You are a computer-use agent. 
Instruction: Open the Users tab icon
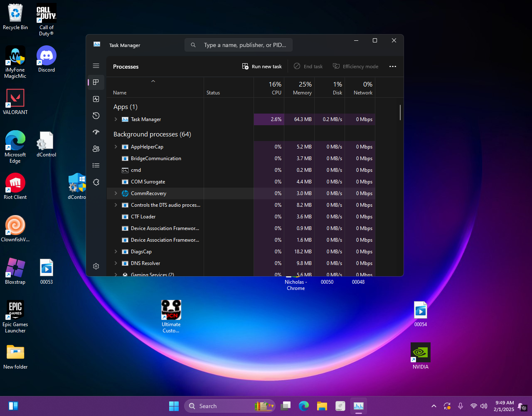tap(96, 149)
